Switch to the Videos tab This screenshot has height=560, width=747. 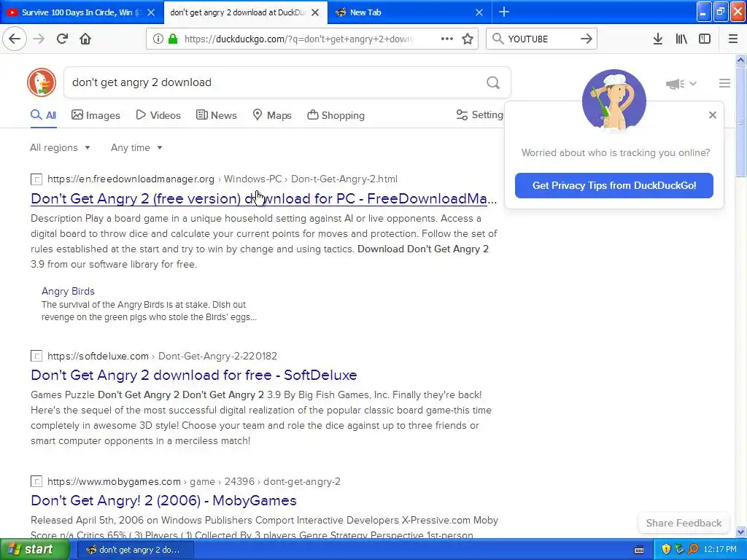click(x=158, y=115)
